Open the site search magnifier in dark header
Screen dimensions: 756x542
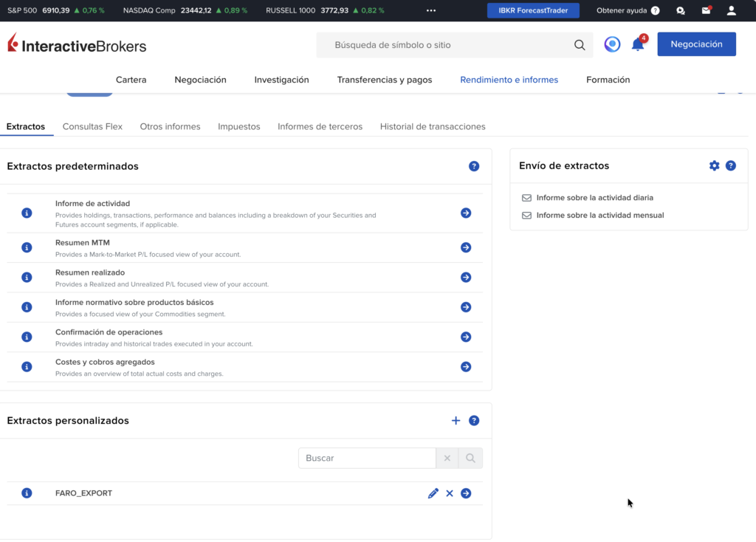click(580, 45)
